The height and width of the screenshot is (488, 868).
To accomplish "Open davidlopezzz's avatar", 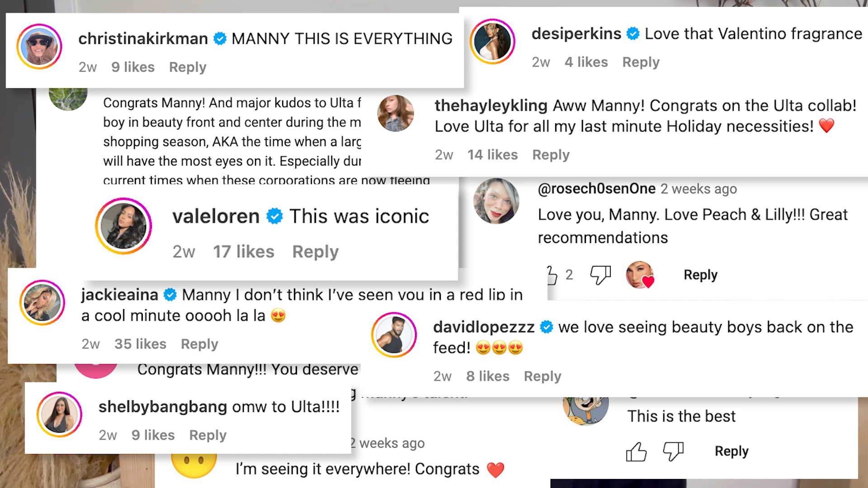I will click(394, 335).
